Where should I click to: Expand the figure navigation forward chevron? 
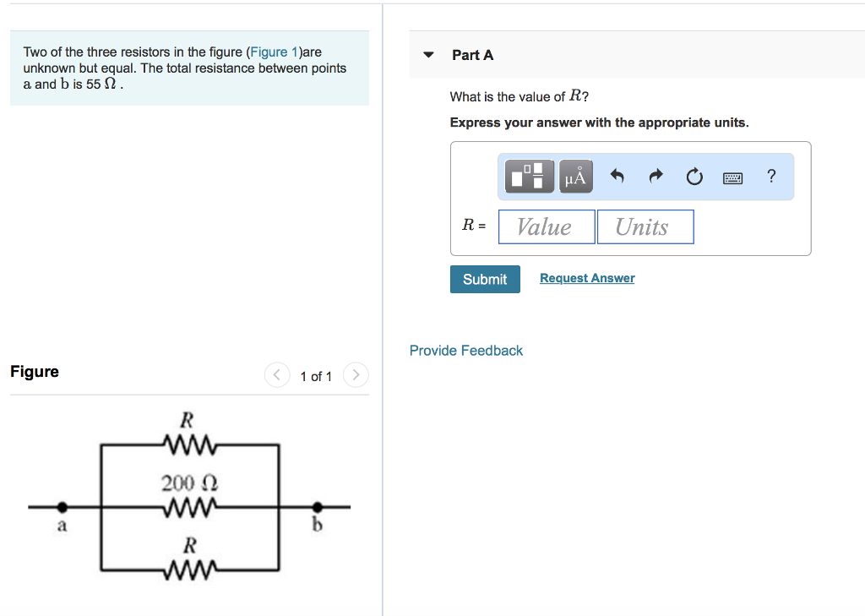[x=356, y=375]
